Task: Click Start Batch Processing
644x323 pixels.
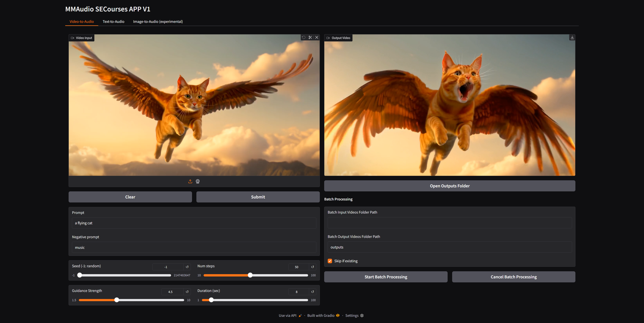Action: point(386,277)
